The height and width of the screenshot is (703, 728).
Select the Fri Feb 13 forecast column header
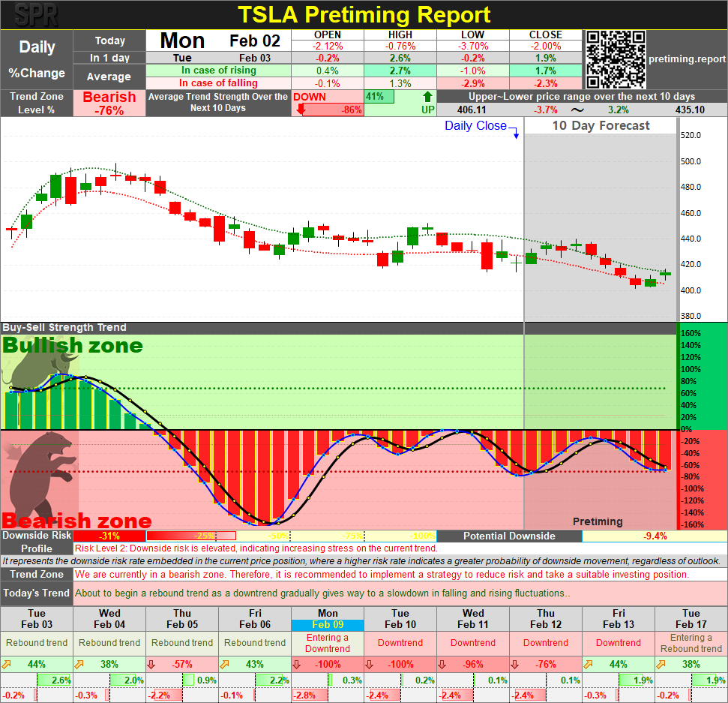(x=619, y=619)
